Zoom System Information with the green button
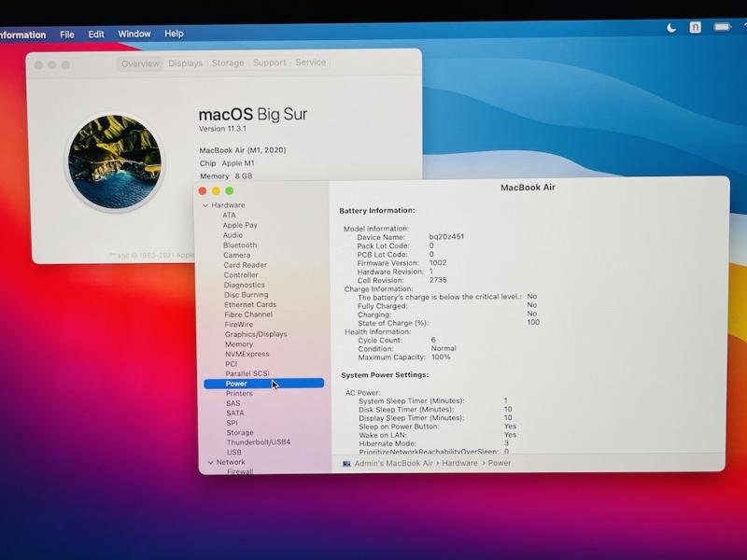Viewport: 747px width, 560px height. [x=229, y=191]
